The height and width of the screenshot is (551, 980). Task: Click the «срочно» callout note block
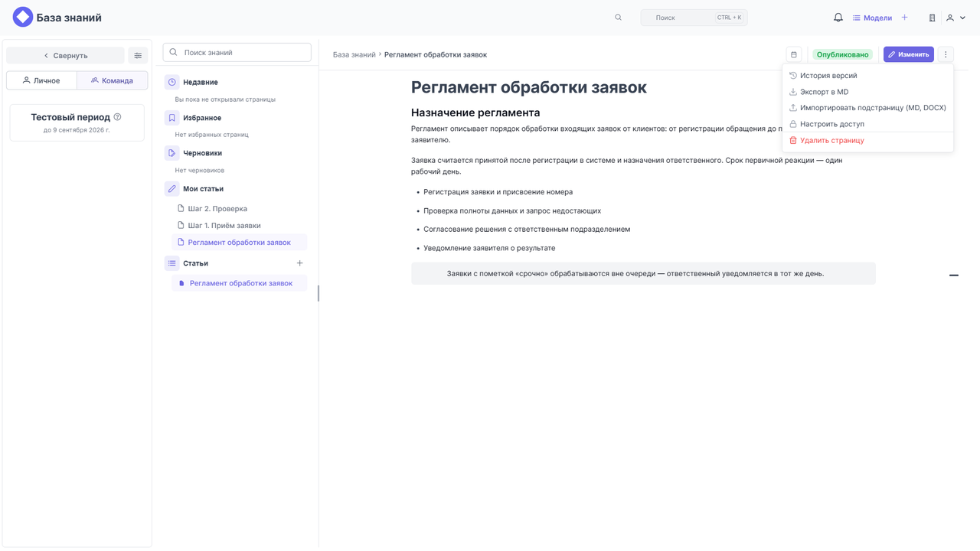643,273
